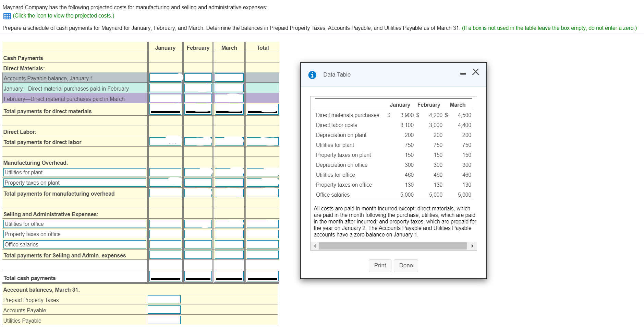Image resolution: width=644 pixels, height=336 pixels.
Task: Select Total field for direct materials payments
Action: pyautogui.click(x=263, y=109)
